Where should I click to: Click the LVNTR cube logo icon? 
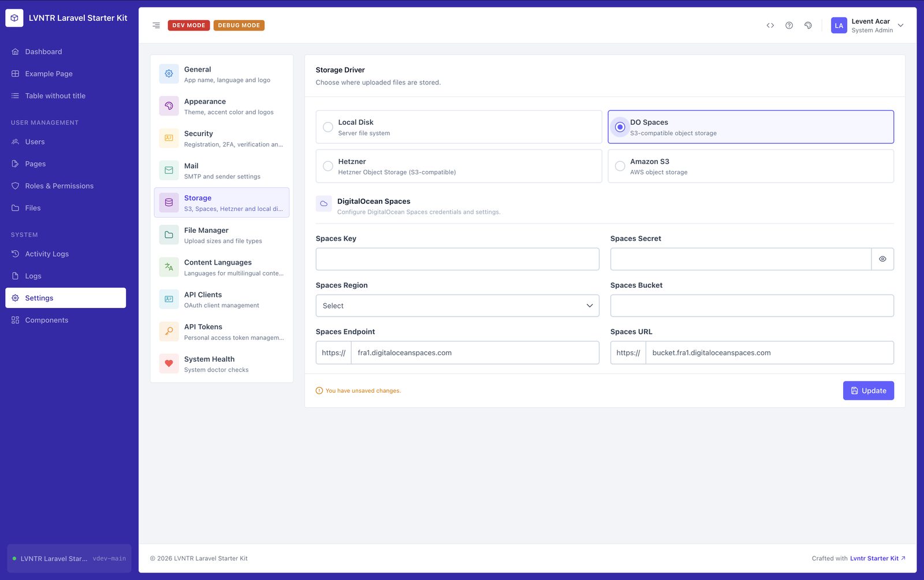(x=14, y=18)
